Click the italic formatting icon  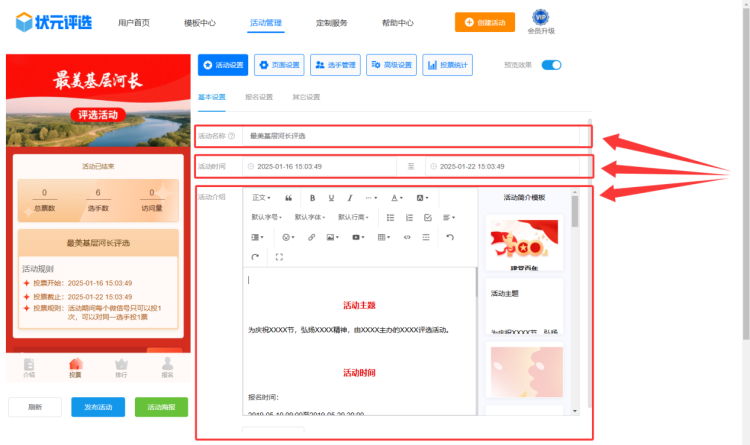click(349, 198)
